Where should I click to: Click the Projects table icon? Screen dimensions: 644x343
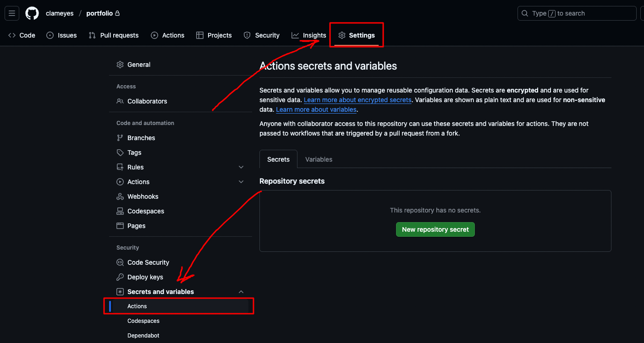coord(200,35)
